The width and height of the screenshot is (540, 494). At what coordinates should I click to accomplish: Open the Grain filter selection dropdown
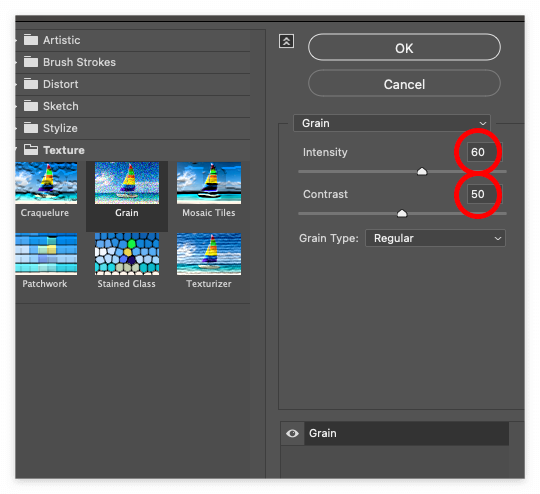392,123
